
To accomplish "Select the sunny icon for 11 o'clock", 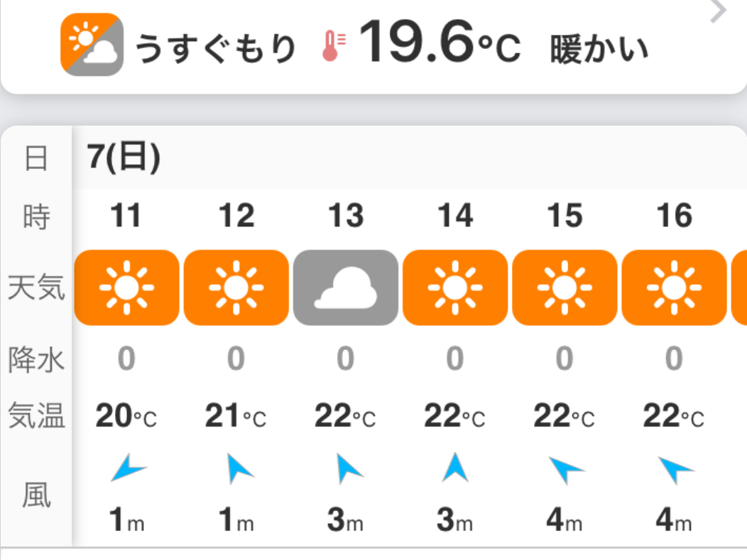I will (126, 287).
